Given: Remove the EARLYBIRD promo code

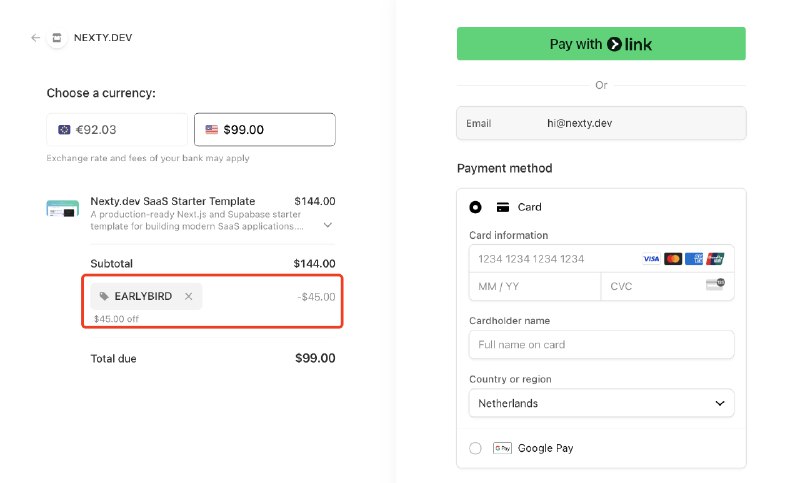Looking at the screenshot, I should (x=188, y=296).
